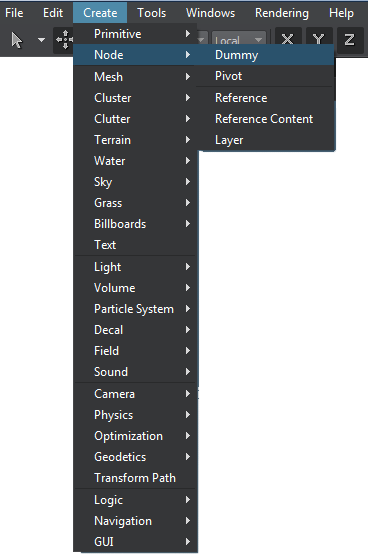This screenshot has width=368, height=558.
Task: Open the Local coordinate dropdown
Action: click(x=239, y=40)
